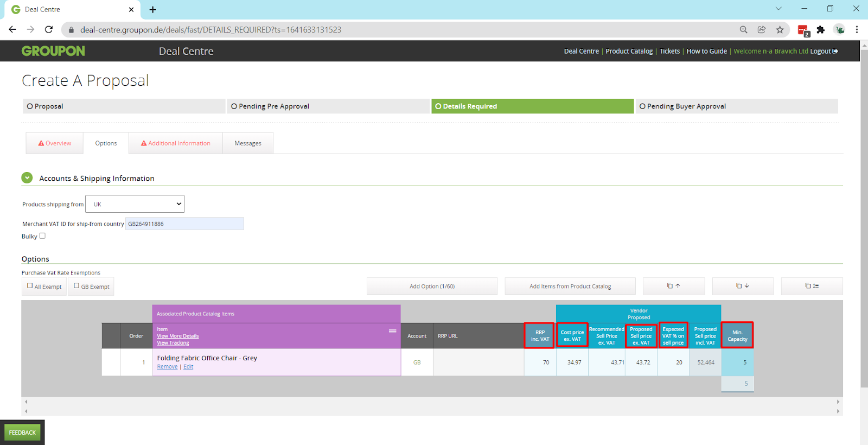Click the browser address bar URL
This screenshot has width=868, height=445.
pyautogui.click(x=211, y=30)
